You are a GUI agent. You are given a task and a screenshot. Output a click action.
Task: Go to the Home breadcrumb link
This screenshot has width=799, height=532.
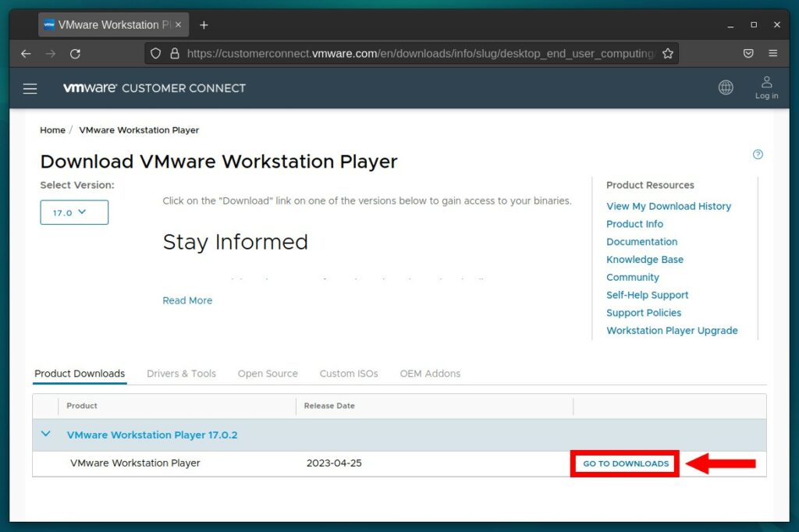coord(52,130)
